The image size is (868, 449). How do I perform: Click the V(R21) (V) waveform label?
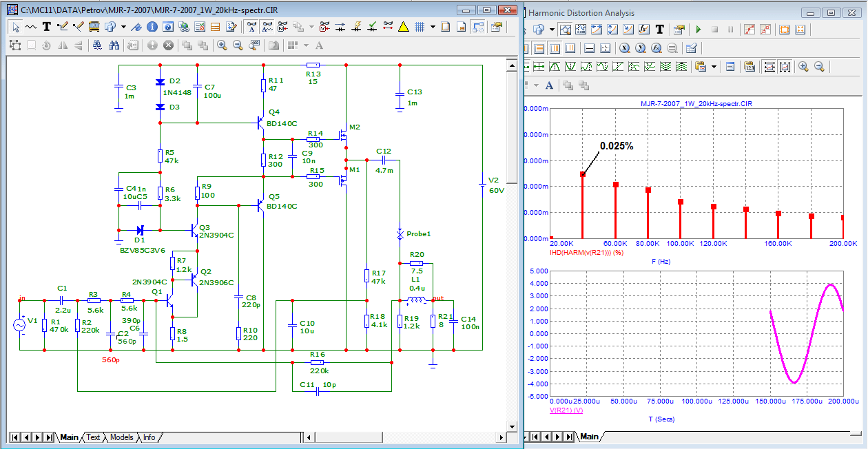click(566, 410)
